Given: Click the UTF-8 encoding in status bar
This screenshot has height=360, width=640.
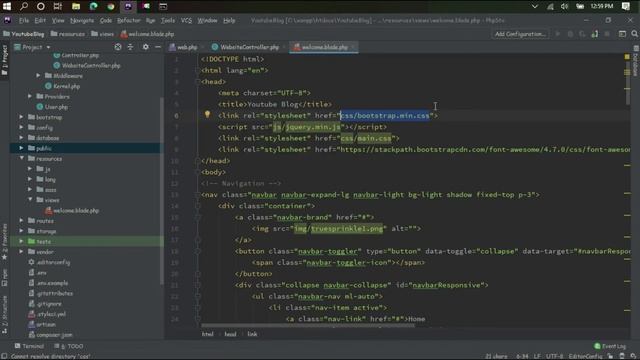Looking at the screenshot, I should point(554,356).
